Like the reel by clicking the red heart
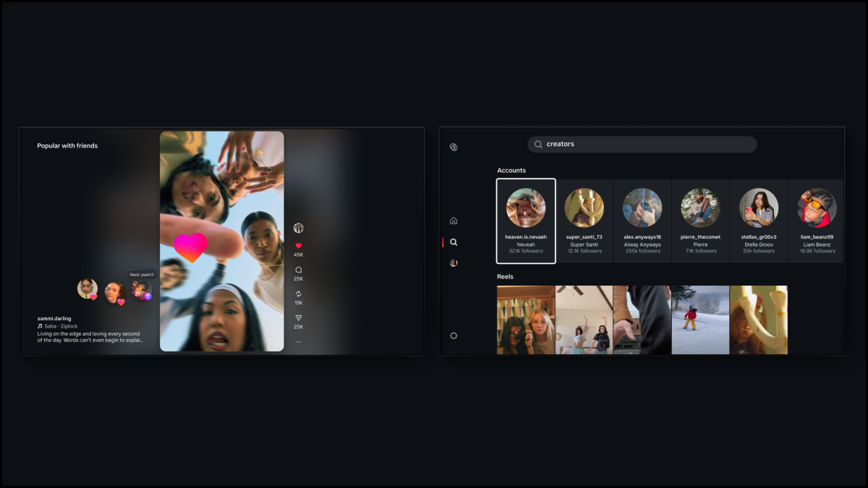 tap(298, 246)
